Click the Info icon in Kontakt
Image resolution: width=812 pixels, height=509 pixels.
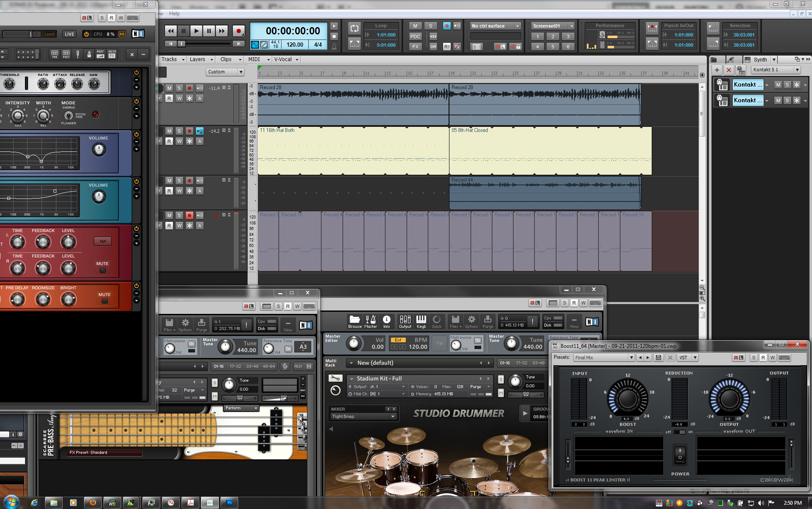(x=387, y=322)
